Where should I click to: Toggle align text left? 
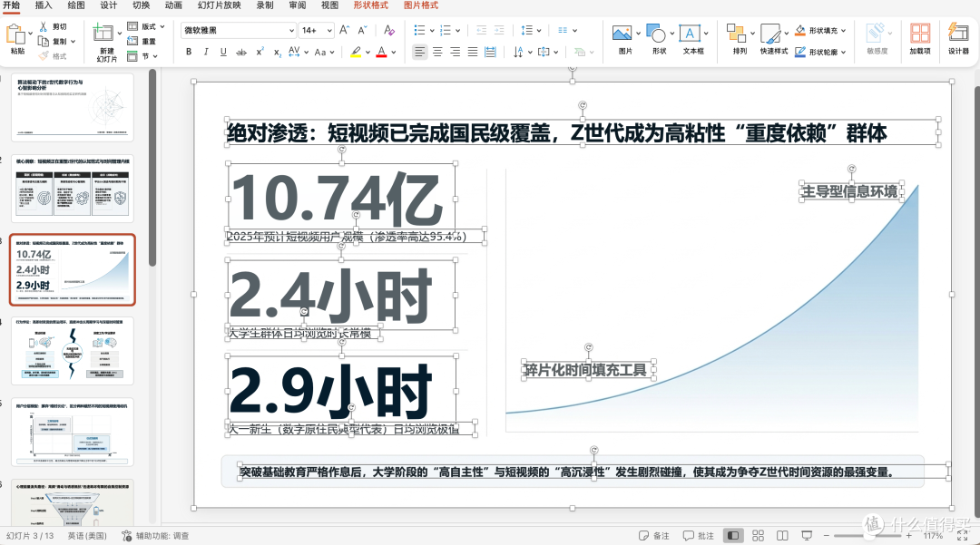(420, 53)
